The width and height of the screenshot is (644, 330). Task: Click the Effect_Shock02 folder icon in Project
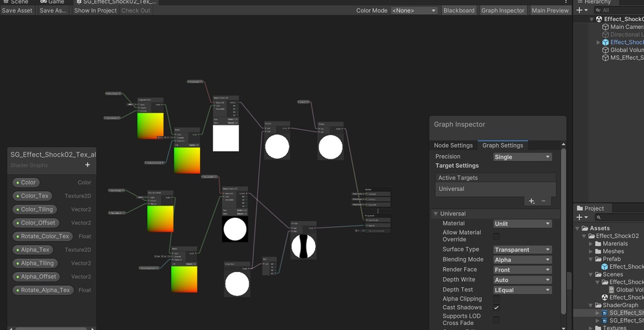point(592,236)
